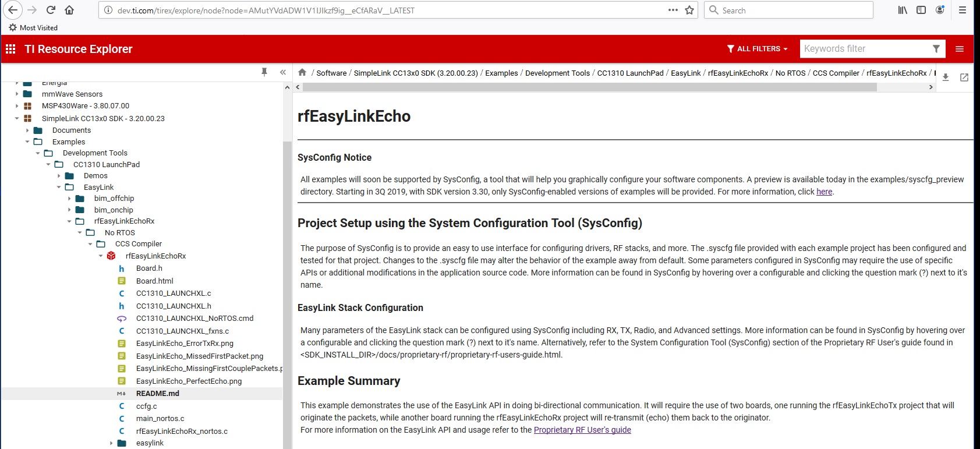Open Board.html from the tree
The height and width of the screenshot is (449, 980).
154,281
